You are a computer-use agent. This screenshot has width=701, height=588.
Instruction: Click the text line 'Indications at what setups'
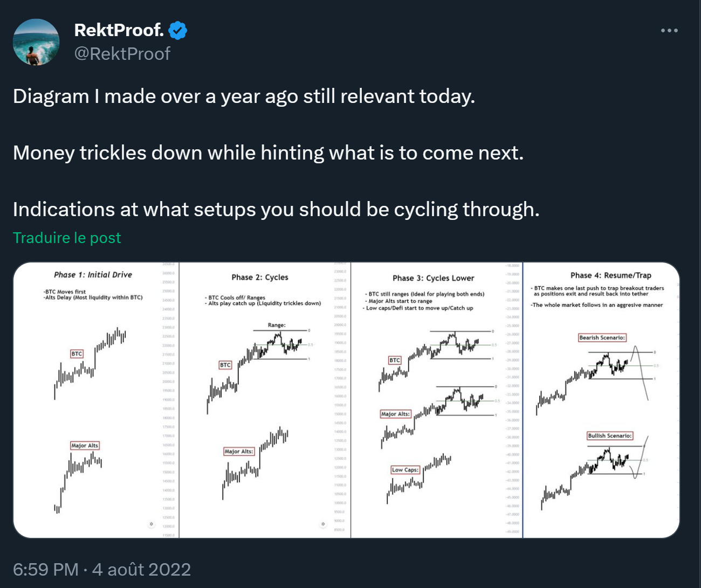[276, 210]
